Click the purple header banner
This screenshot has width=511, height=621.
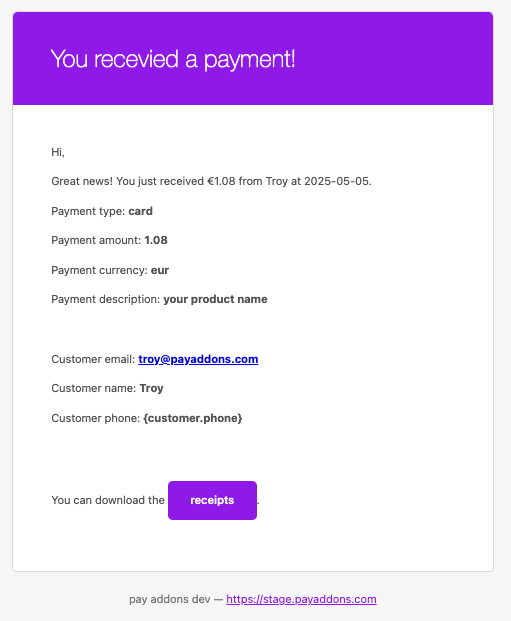pyautogui.click(x=253, y=58)
